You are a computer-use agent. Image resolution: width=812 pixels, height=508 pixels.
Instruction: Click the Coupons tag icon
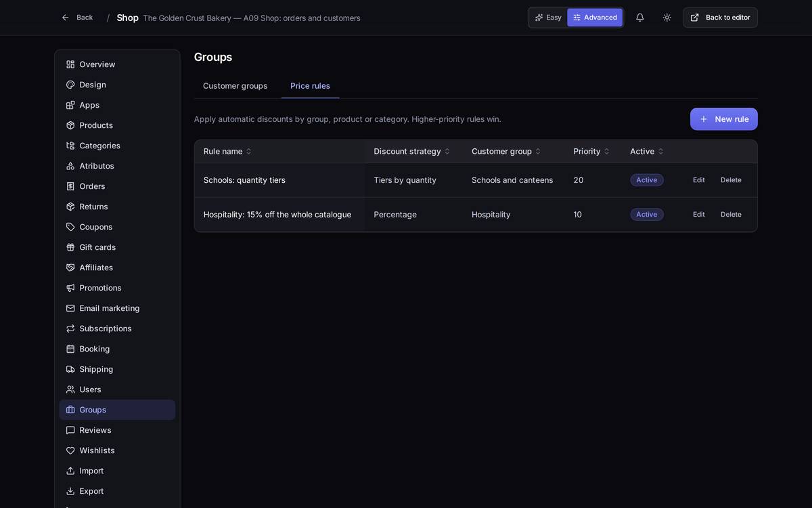coord(70,227)
